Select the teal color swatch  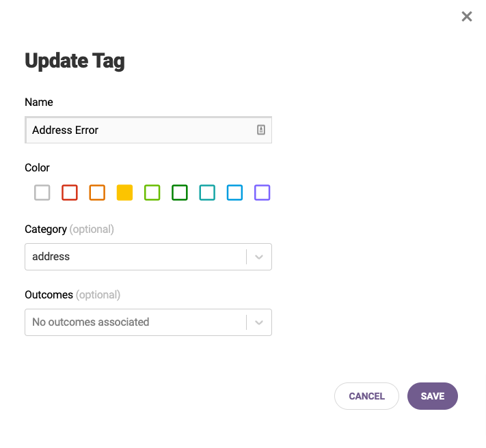207,193
